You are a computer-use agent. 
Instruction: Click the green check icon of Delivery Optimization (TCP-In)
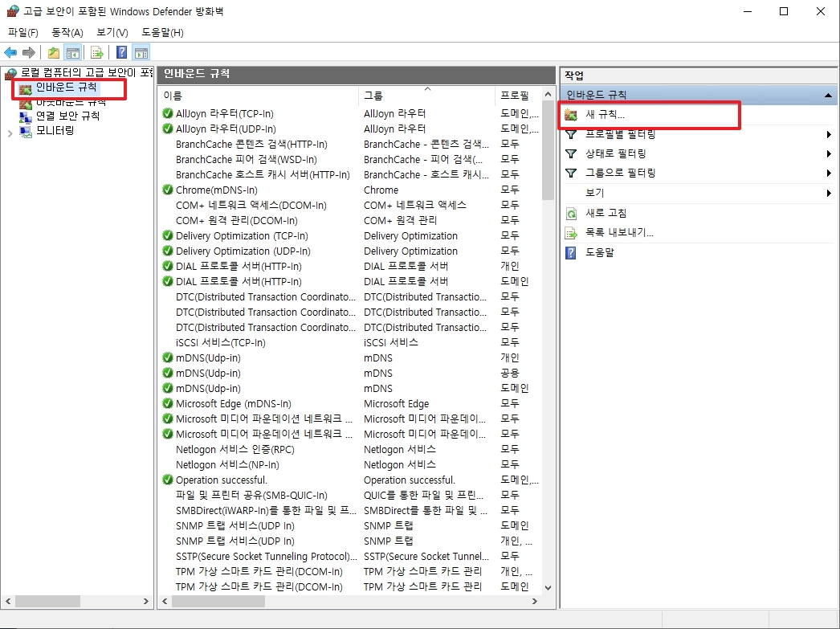pyautogui.click(x=168, y=235)
